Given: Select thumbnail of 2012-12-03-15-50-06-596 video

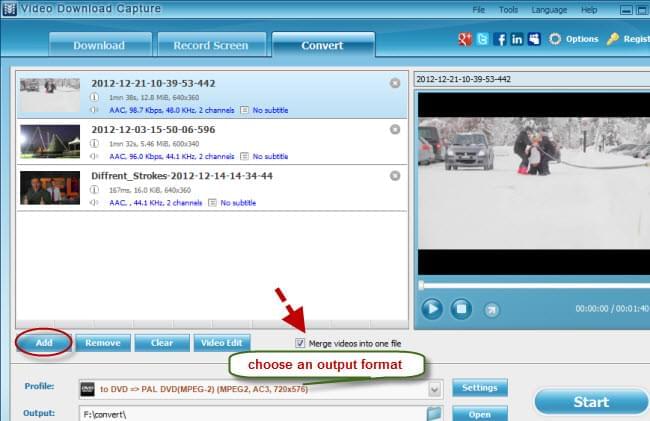Looking at the screenshot, I should tap(50, 141).
